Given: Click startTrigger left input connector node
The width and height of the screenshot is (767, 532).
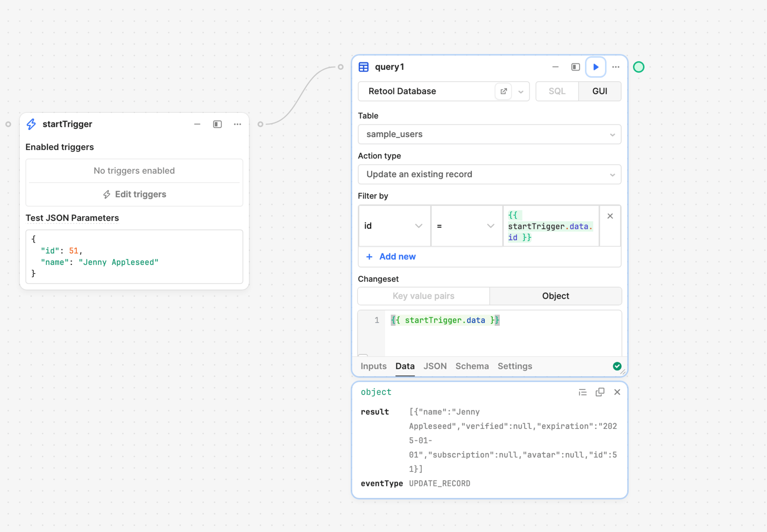Looking at the screenshot, I should [x=8, y=124].
